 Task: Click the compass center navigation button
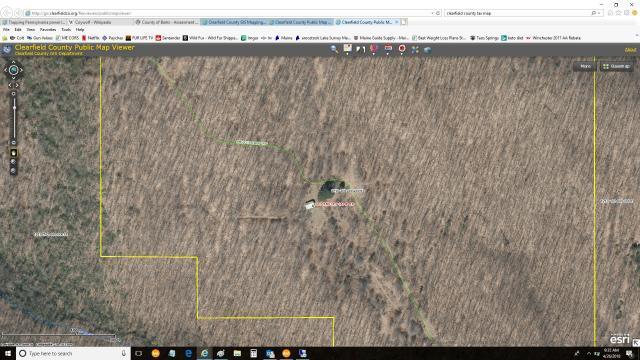pyautogui.click(x=13, y=70)
